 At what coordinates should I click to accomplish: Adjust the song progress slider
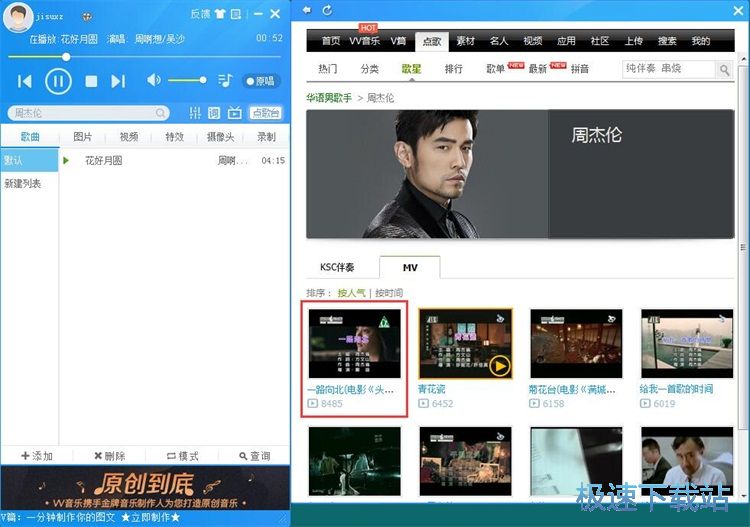(144, 57)
